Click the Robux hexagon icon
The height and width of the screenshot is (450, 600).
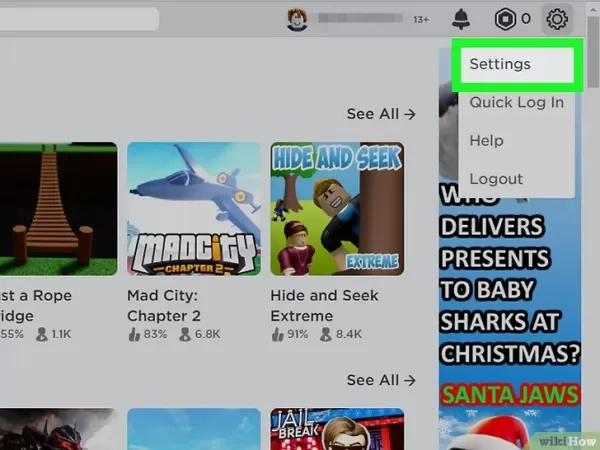click(x=505, y=19)
